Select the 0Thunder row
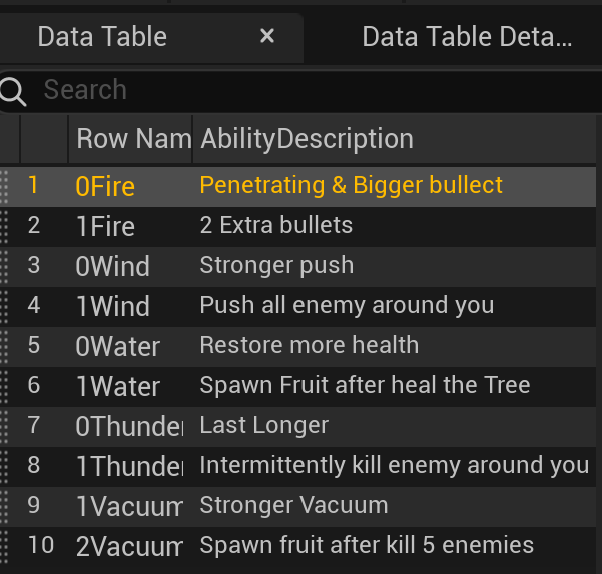602x574 pixels. coord(129,426)
